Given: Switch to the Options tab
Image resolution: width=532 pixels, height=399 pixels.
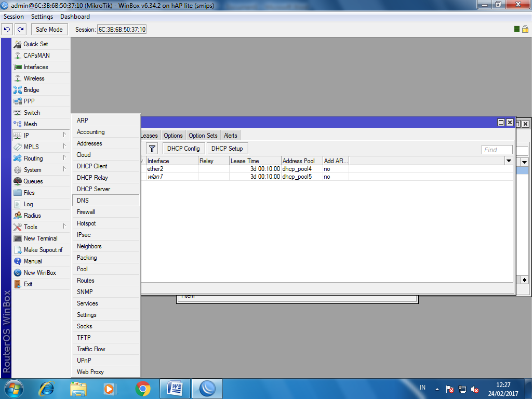Looking at the screenshot, I should 173,136.
